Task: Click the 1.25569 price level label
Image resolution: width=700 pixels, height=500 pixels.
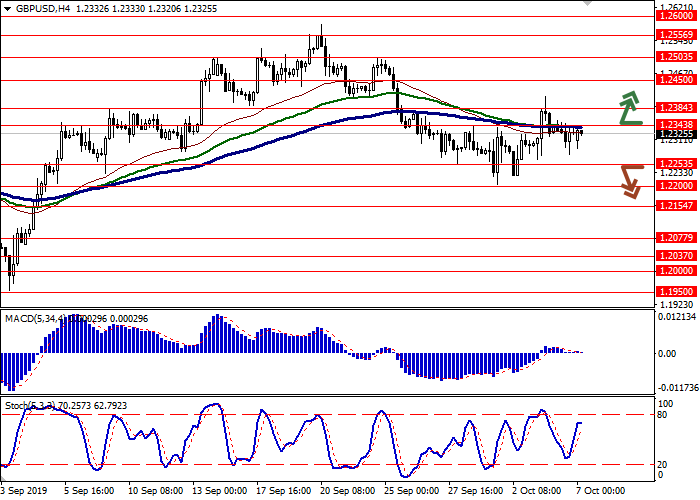Action: 676,34
